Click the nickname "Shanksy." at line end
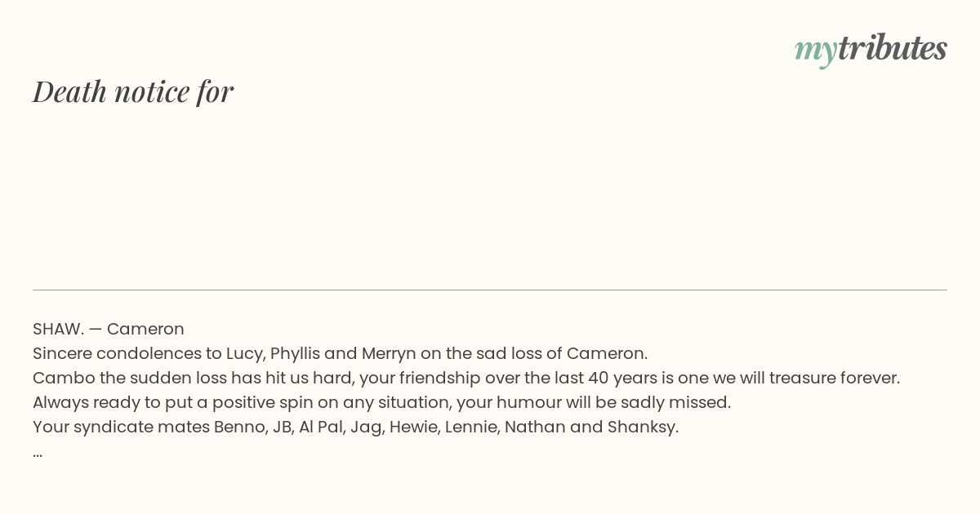 click(643, 427)
